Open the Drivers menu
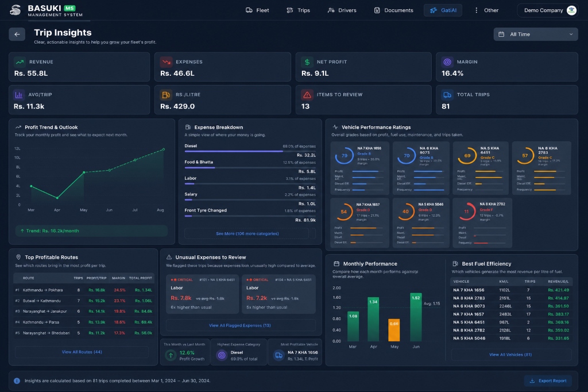This screenshot has width=588, height=392. pos(342,10)
